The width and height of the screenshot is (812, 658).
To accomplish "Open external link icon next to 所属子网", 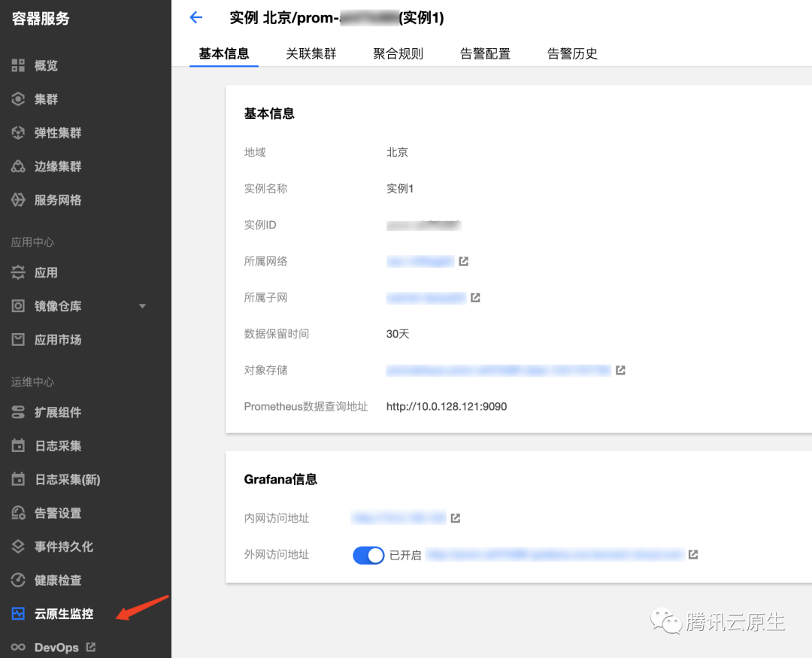I will (475, 298).
